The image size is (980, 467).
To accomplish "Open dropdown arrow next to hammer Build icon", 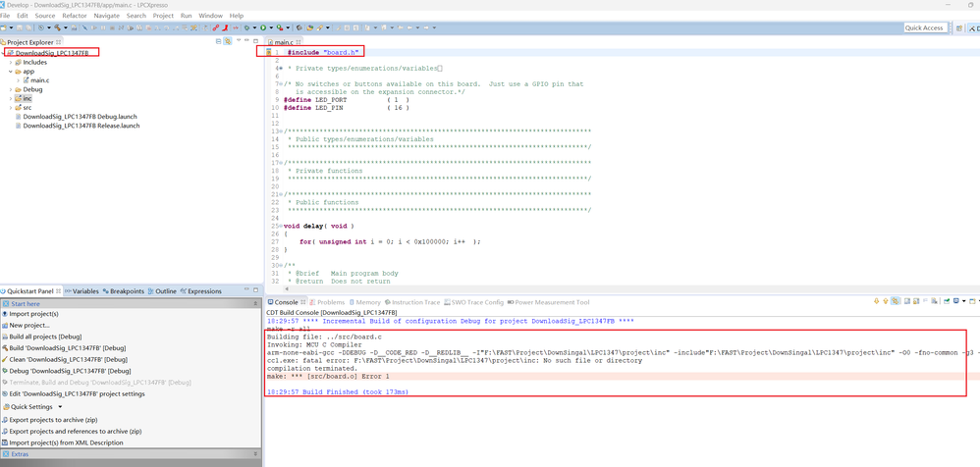I will [x=66, y=27].
